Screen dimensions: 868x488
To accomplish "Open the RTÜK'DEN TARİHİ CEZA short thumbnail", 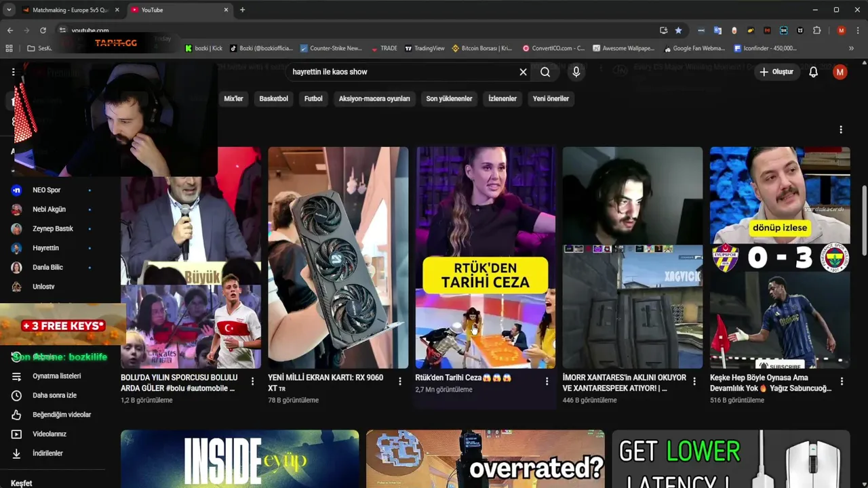I will coord(485,258).
